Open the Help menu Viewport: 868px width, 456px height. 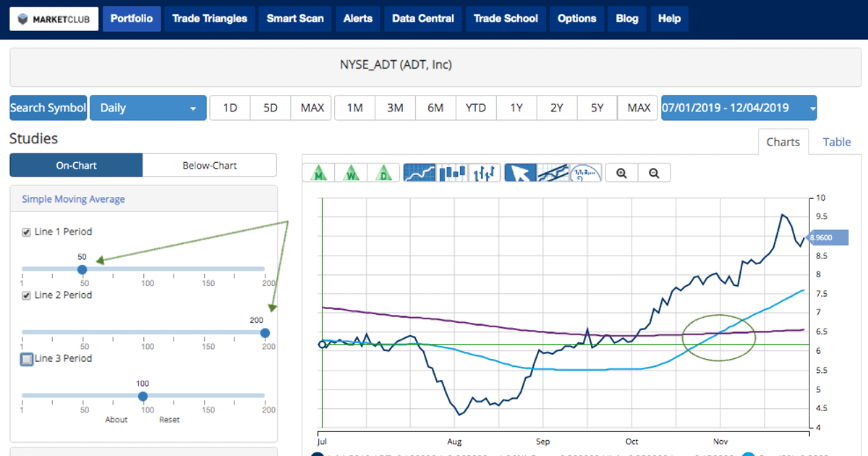(670, 19)
